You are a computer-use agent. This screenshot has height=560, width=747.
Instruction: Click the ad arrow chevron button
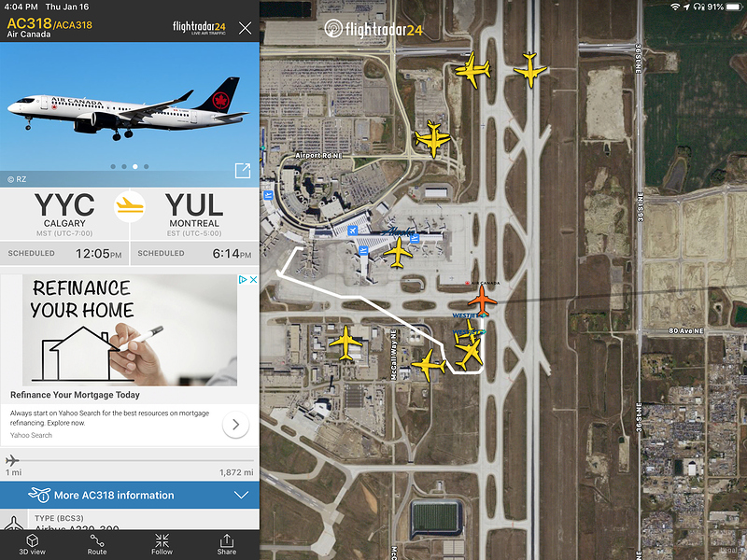[x=236, y=425]
